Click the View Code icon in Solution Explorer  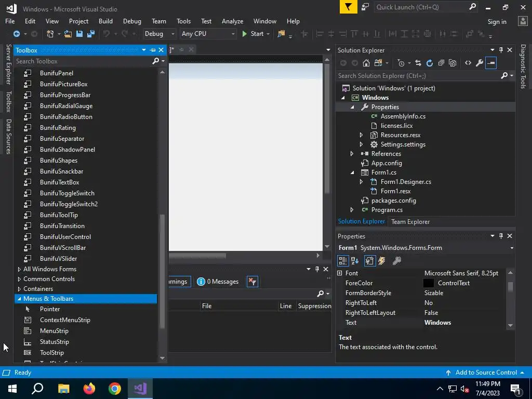point(468,63)
